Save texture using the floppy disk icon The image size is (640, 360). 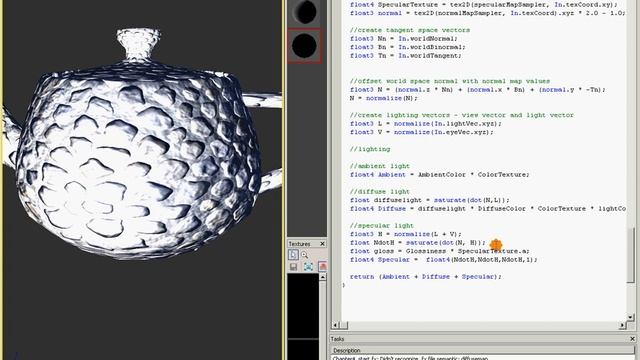click(293, 267)
